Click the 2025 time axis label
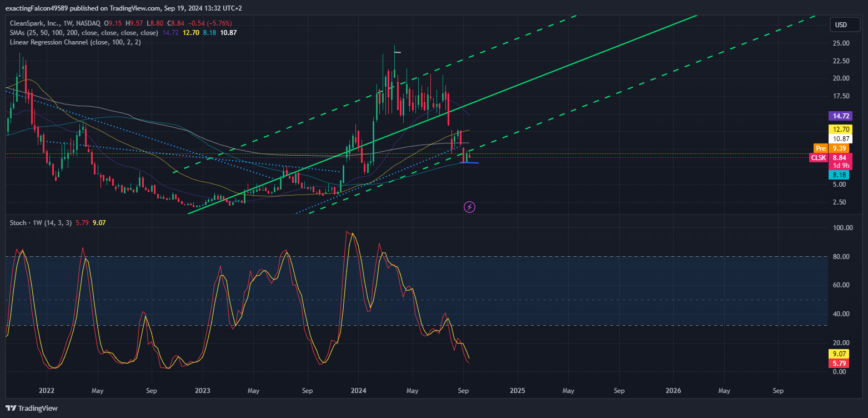Viewport: 868px width, 418px height. pos(517,391)
